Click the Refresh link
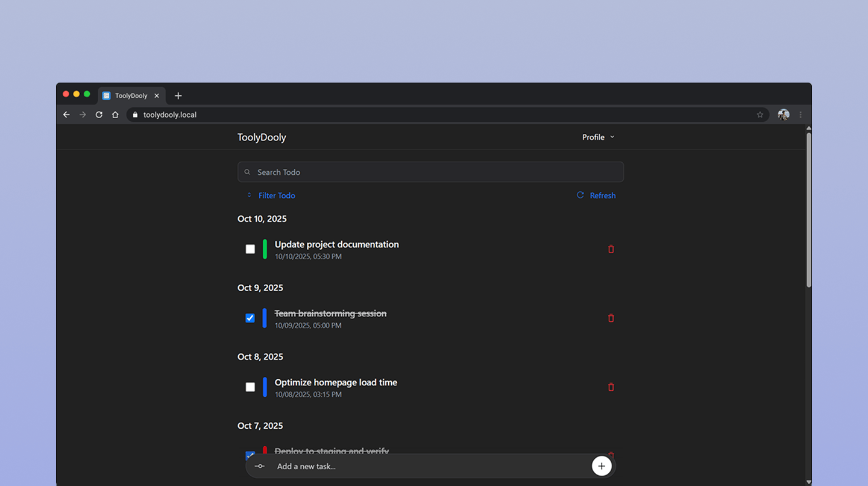Image resolution: width=868 pixels, height=486 pixels. tap(596, 195)
